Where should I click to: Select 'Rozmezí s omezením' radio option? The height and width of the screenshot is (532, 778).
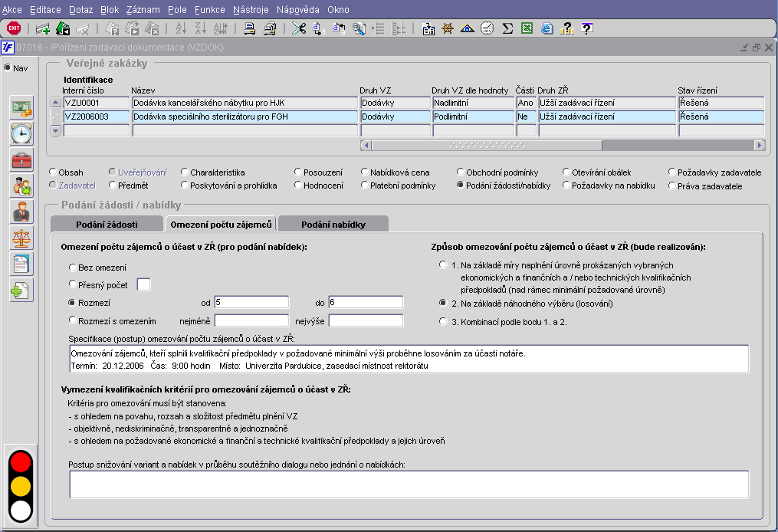[x=73, y=320]
